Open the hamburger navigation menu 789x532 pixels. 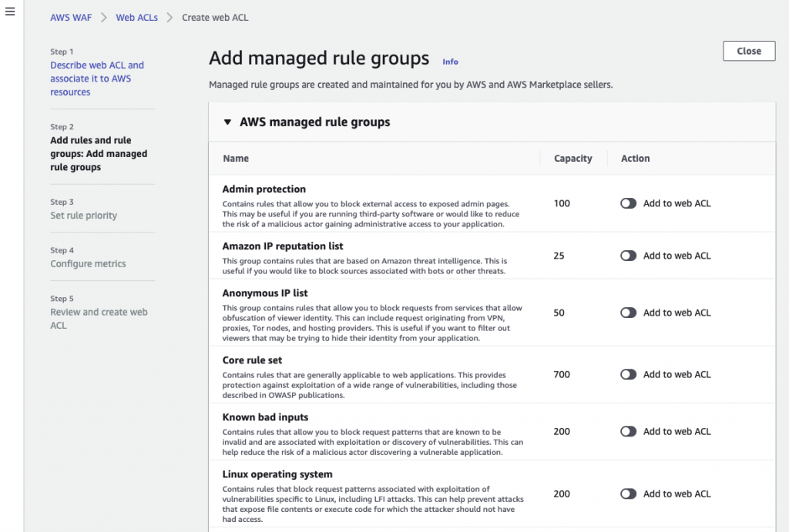[10, 12]
